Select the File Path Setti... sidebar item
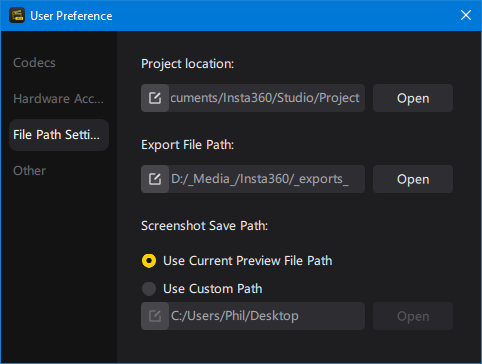This screenshot has width=482, height=364. tap(59, 135)
